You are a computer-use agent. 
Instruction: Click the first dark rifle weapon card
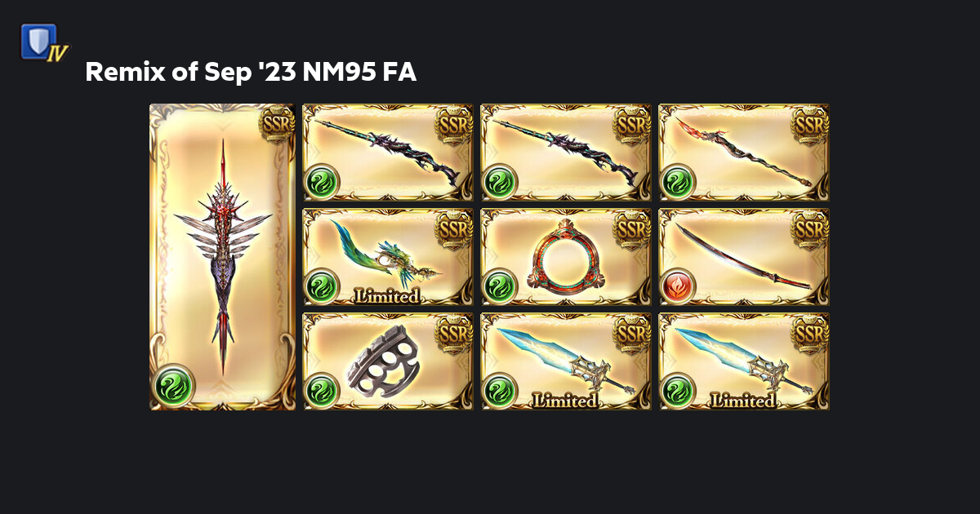pyautogui.click(x=388, y=153)
